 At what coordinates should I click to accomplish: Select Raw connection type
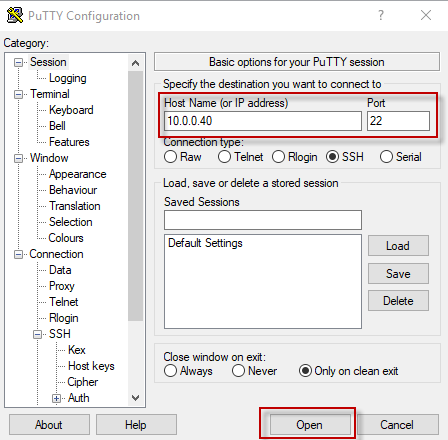pos(170,157)
